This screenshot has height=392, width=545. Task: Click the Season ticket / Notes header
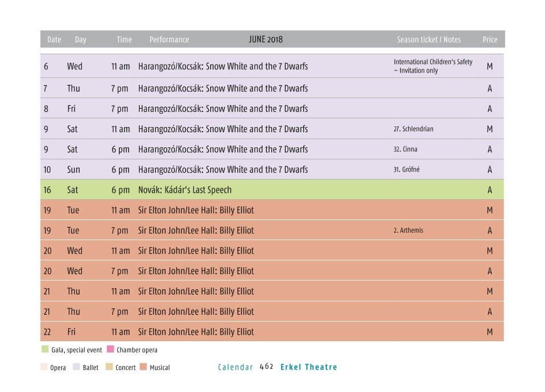click(x=428, y=40)
